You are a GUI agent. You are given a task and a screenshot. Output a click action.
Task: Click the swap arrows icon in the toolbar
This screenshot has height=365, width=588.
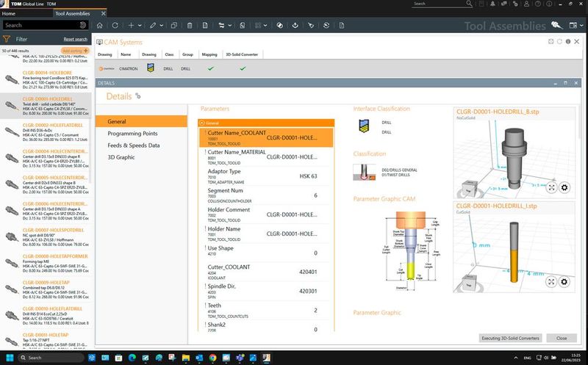click(221, 26)
